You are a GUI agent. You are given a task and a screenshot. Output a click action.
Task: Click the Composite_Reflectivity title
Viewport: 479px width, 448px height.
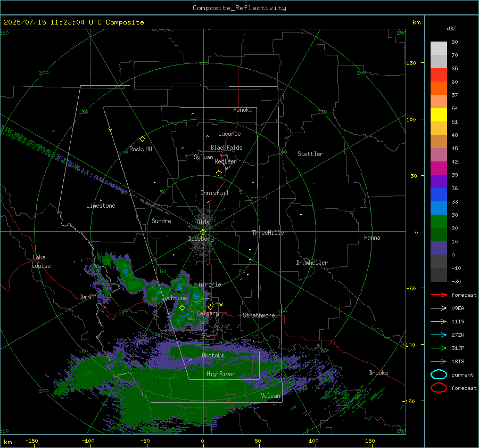pyautogui.click(x=239, y=8)
